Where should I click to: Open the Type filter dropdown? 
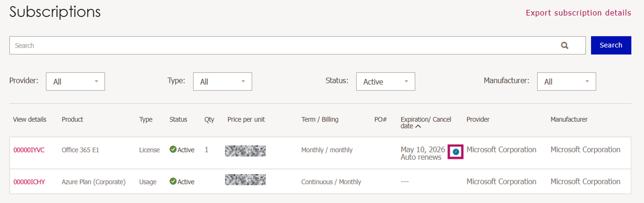tap(222, 82)
